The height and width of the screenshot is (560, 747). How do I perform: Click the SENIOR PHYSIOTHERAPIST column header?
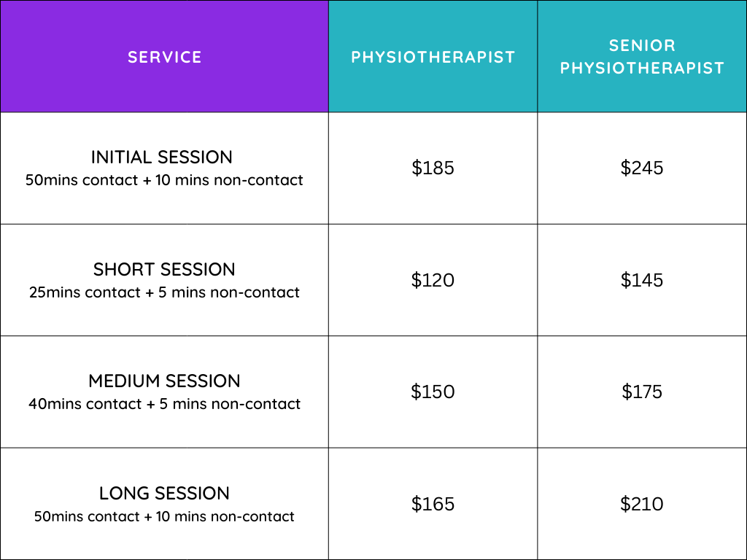pyautogui.click(x=642, y=57)
